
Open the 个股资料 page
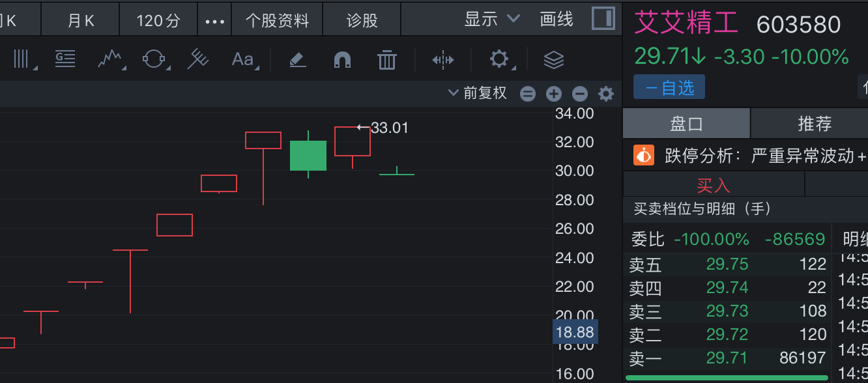click(x=277, y=20)
